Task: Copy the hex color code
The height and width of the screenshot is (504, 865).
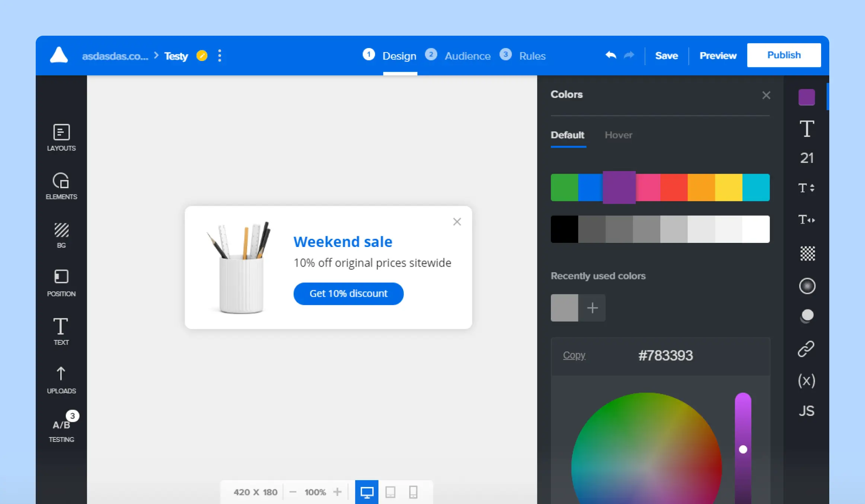Action: pyautogui.click(x=574, y=355)
